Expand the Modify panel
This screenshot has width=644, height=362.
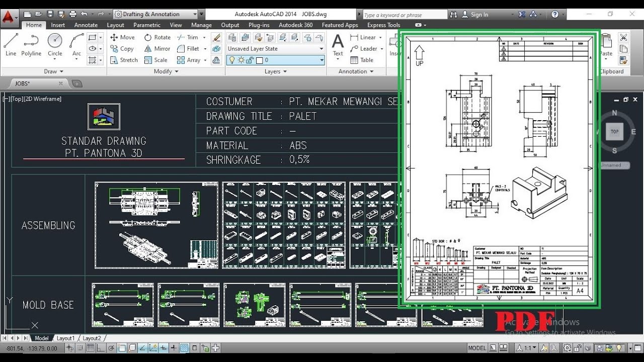coord(166,71)
